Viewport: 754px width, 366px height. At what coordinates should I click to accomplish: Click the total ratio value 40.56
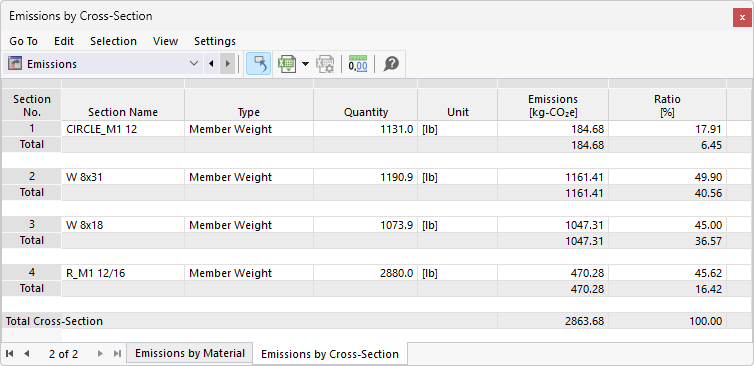(667, 193)
